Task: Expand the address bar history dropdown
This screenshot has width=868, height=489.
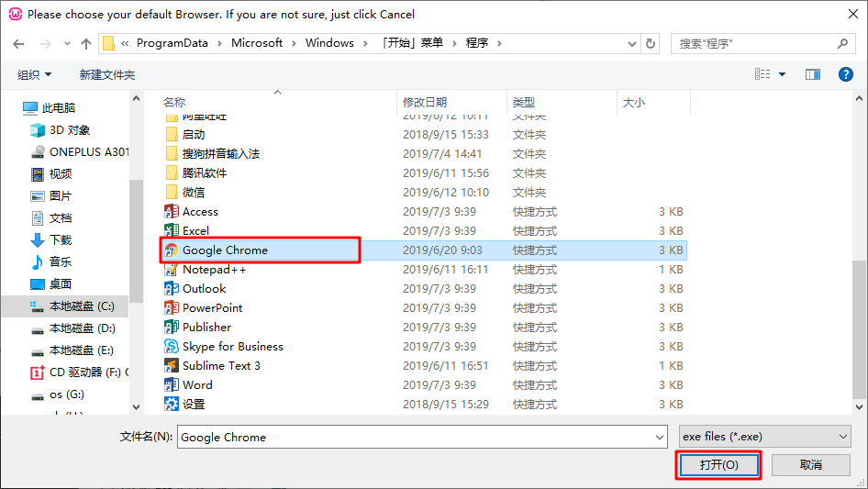Action: pos(631,44)
